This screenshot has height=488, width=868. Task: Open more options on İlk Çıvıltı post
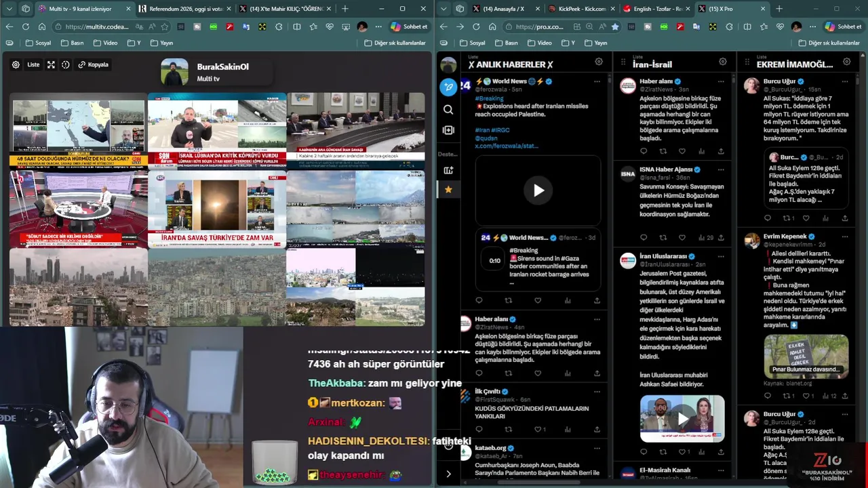[x=597, y=391]
